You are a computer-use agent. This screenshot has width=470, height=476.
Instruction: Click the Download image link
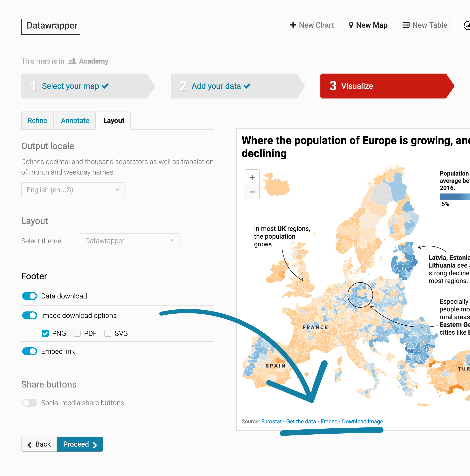tap(362, 421)
